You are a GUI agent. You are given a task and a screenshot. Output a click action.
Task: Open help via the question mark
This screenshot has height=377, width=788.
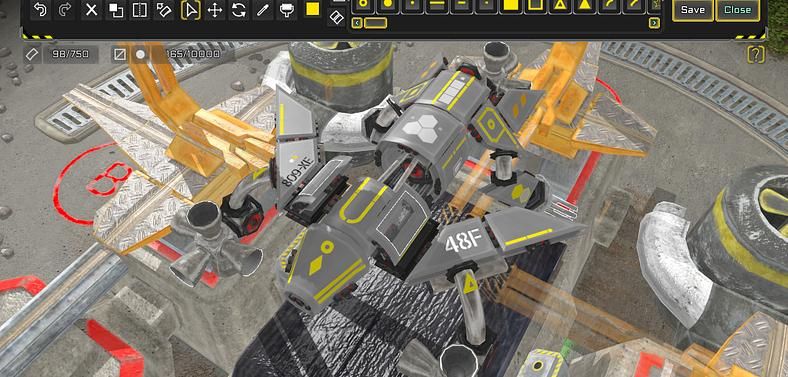[756, 54]
